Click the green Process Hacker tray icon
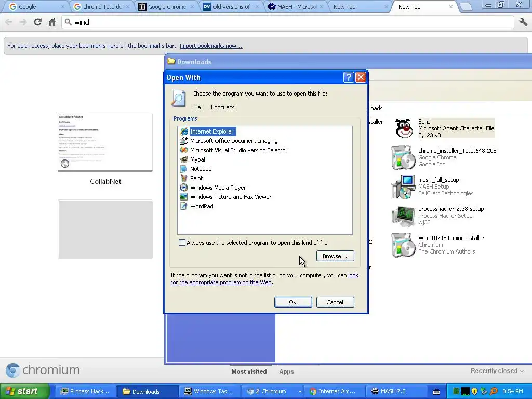This screenshot has height=399, width=532. click(456, 391)
